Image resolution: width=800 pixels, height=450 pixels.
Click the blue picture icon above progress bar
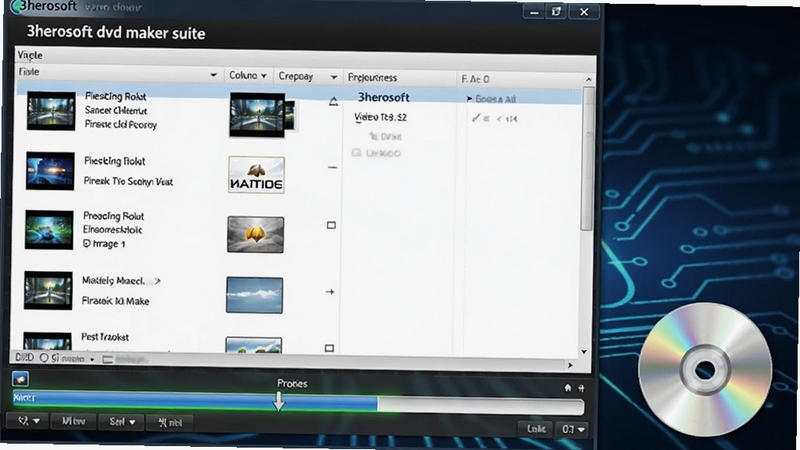(x=20, y=379)
